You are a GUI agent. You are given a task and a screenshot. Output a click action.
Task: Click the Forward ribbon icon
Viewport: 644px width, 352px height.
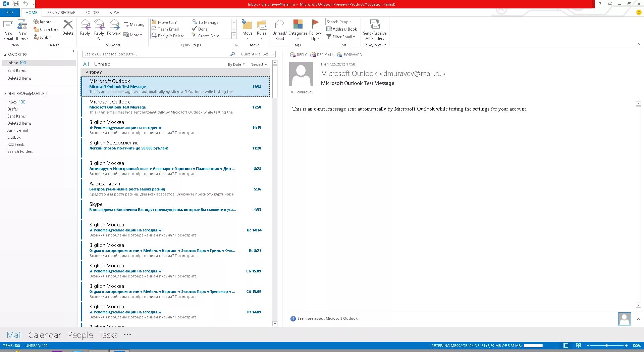click(x=114, y=28)
